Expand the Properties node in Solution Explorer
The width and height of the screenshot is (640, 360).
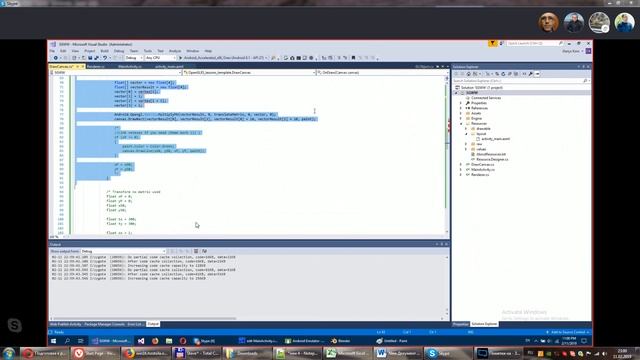(x=461, y=103)
